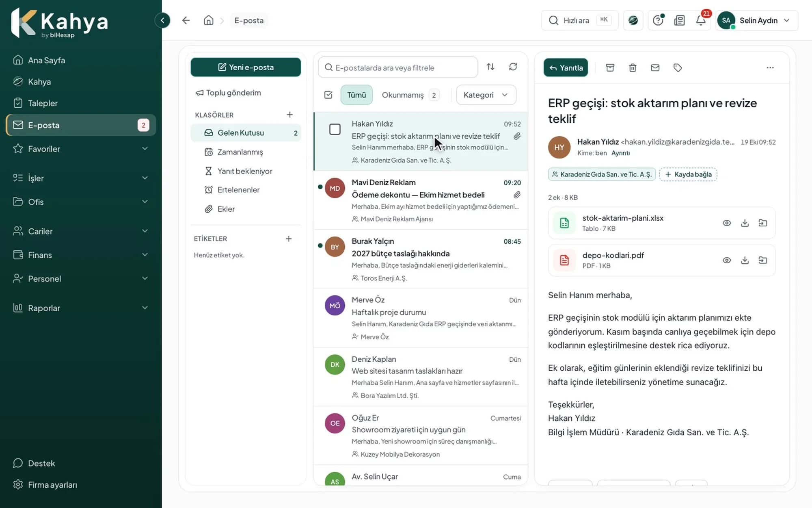Click the Kayda bağla button

point(688,174)
